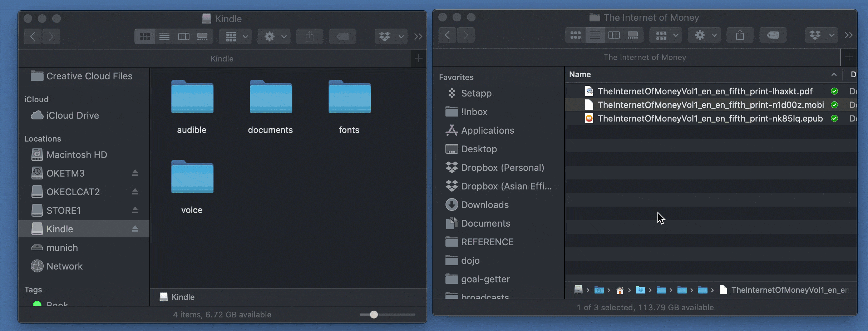Switch Internet of Money window to icon view
The width and height of the screenshot is (868, 331).
coord(575,35)
